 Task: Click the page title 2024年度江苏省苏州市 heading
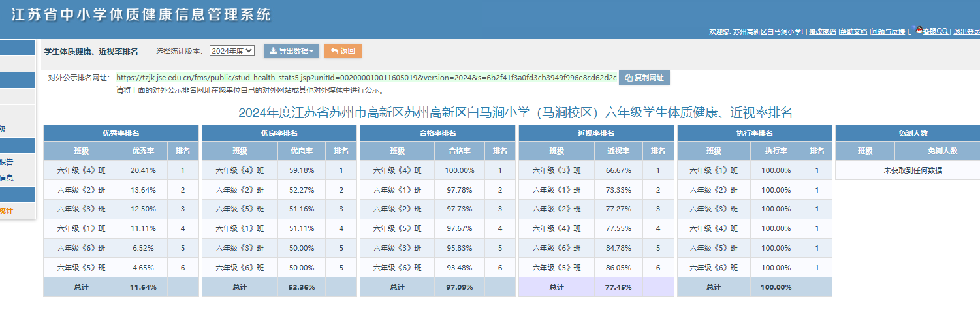pos(515,112)
